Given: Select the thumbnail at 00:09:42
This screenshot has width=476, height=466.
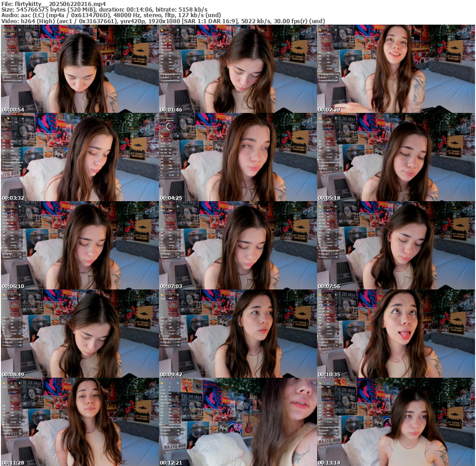Looking at the screenshot, I should (238, 334).
